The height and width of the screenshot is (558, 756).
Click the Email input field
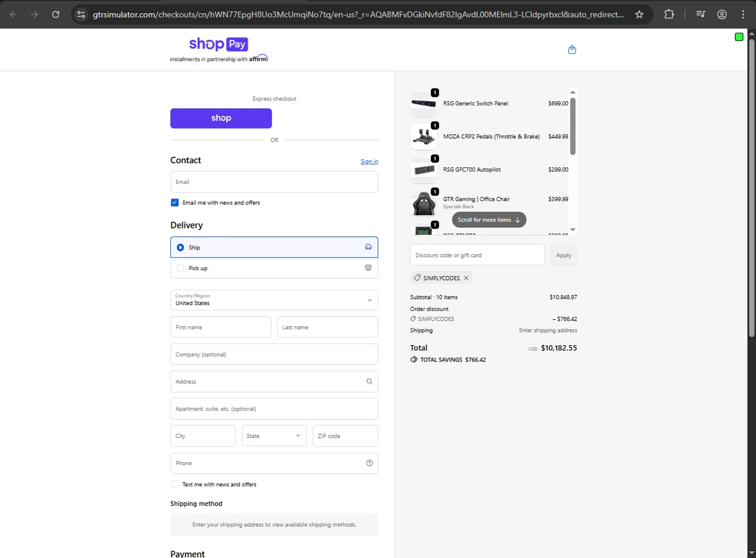274,182
